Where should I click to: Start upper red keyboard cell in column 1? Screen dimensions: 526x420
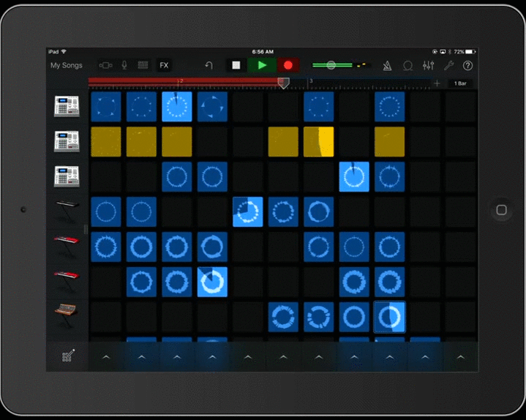click(106, 247)
